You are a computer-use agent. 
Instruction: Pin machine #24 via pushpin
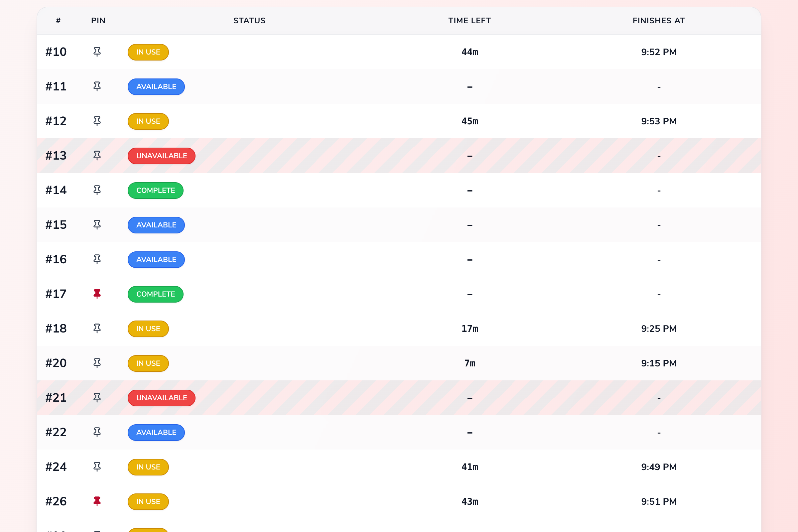97,467
